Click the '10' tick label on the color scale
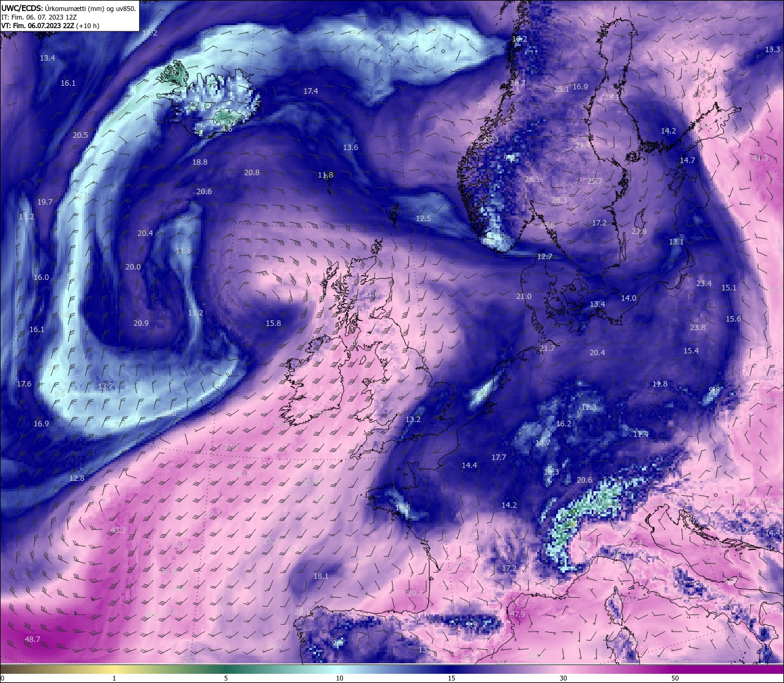 [x=339, y=678]
